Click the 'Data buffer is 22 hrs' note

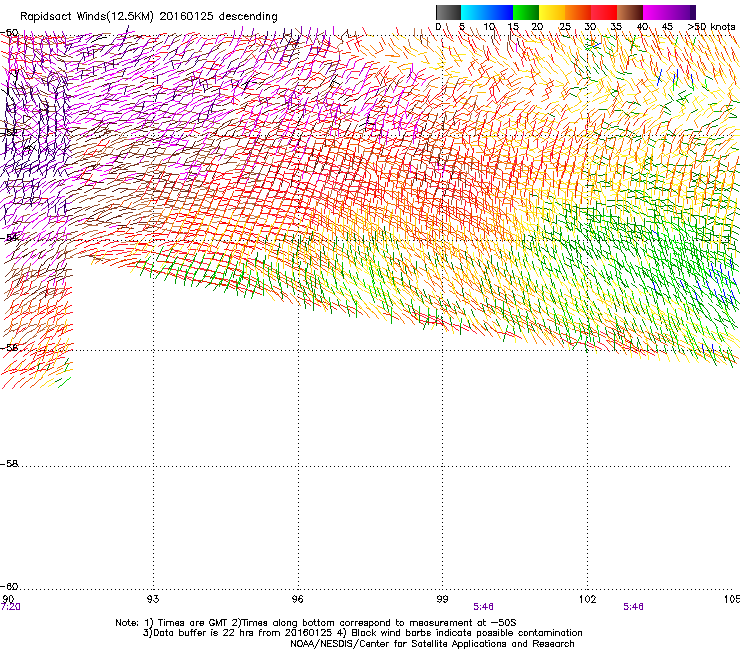coord(362,633)
